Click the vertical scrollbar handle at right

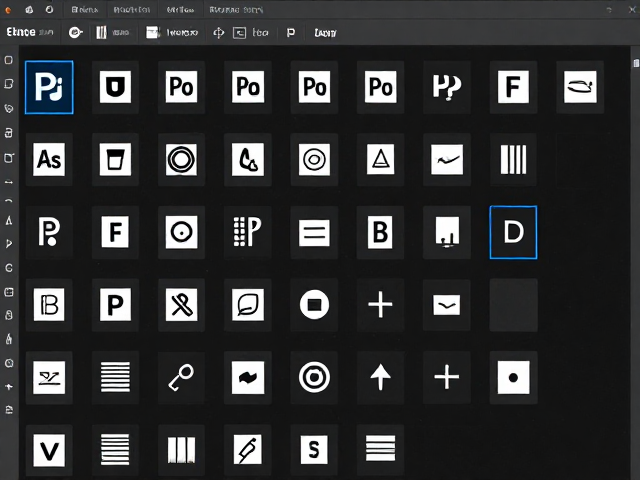636,63
